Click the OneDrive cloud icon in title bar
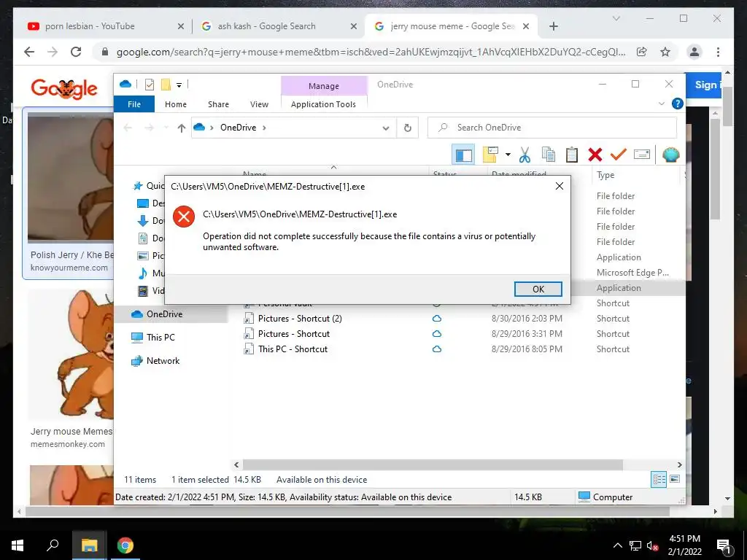Viewport: 747px width, 560px height. (125, 85)
